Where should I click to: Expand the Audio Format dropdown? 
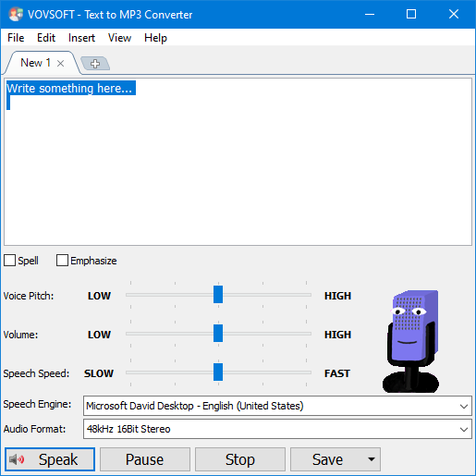pyautogui.click(x=464, y=429)
